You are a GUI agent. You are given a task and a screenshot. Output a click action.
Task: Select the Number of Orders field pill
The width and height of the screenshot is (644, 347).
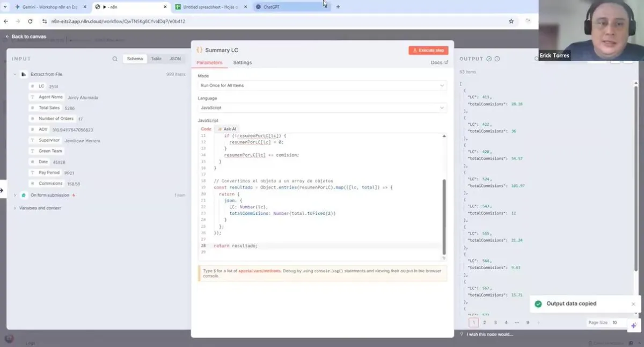tap(52, 119)
